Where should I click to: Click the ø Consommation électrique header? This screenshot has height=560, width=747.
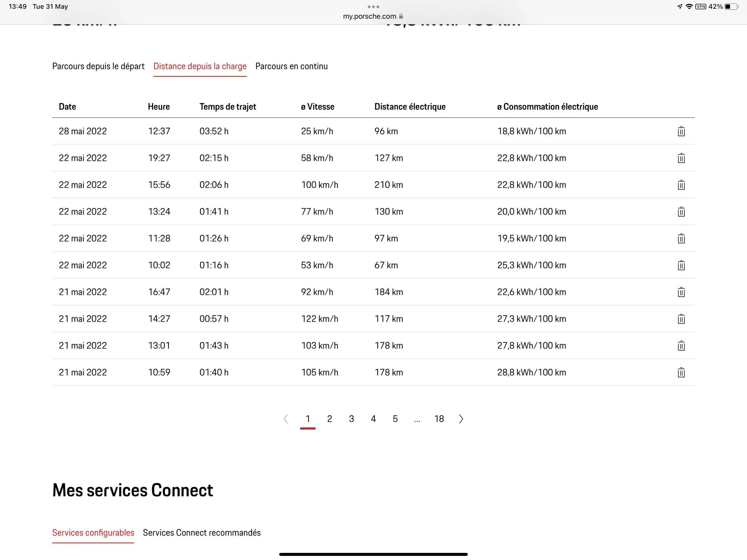coord(547,107)
